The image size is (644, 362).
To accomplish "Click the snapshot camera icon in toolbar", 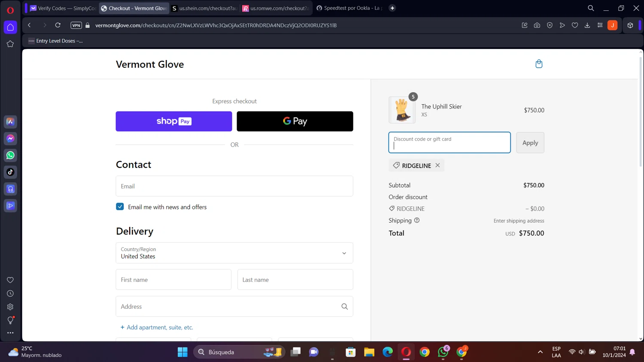I will [x=537, y=25].
